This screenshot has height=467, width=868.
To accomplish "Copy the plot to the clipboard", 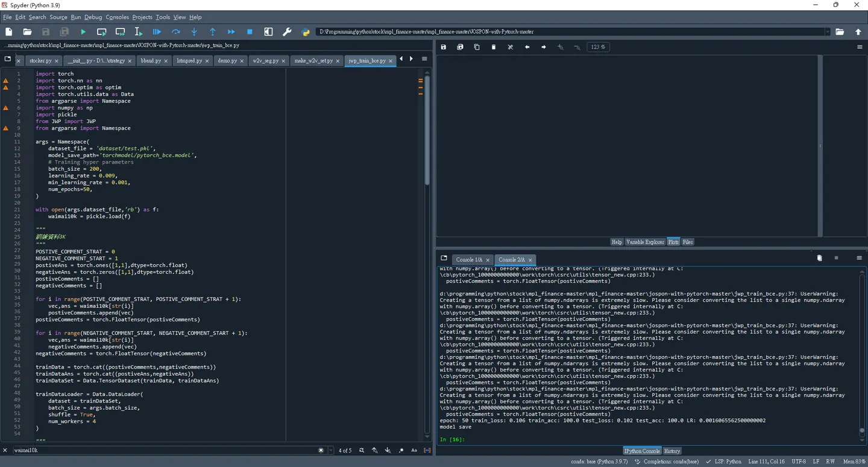I will tap(477, 47).
